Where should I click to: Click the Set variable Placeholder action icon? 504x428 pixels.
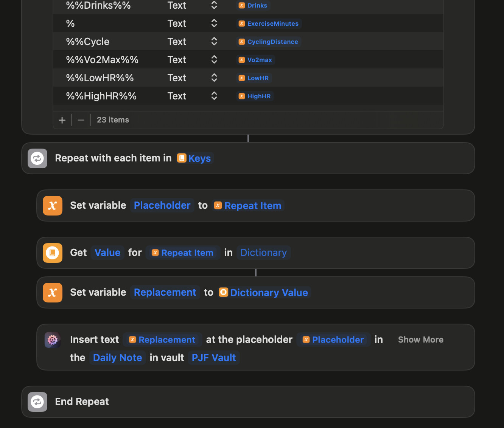click(x=53, y=205)
